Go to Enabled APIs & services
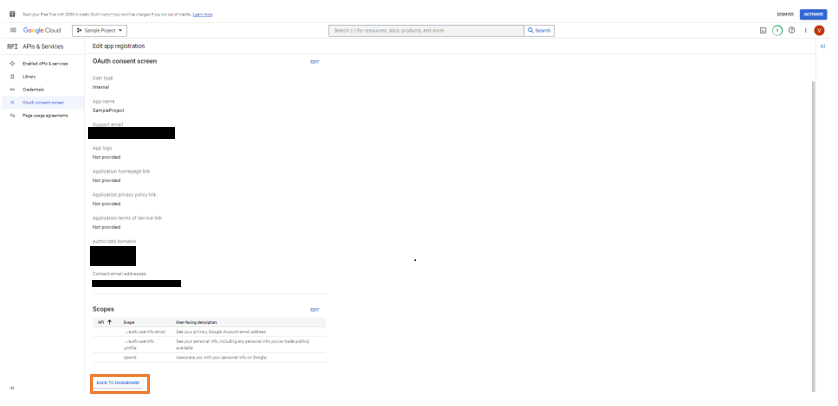The height and width of the screenshot is (406, 838). pyautogui.click(x=43, y=64)
